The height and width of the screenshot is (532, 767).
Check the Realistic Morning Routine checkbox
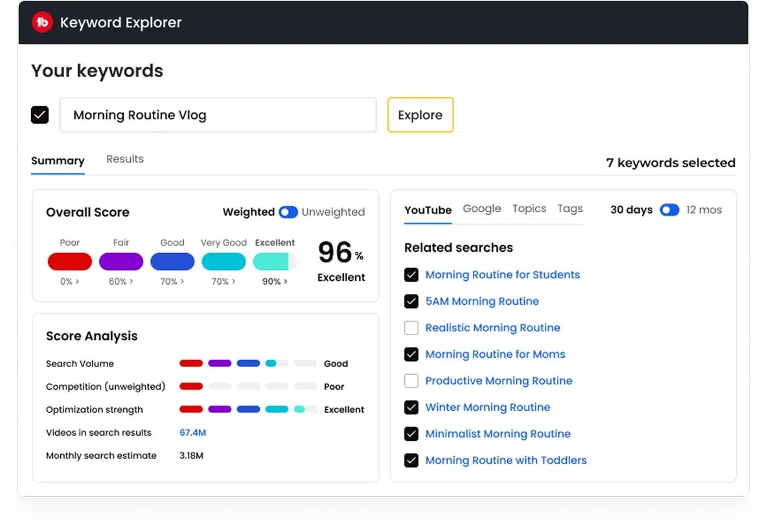coord(411,327)
